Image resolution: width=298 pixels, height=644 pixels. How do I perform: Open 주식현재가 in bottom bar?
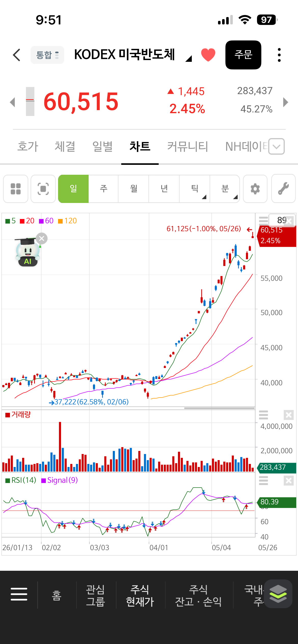(140, 595)
